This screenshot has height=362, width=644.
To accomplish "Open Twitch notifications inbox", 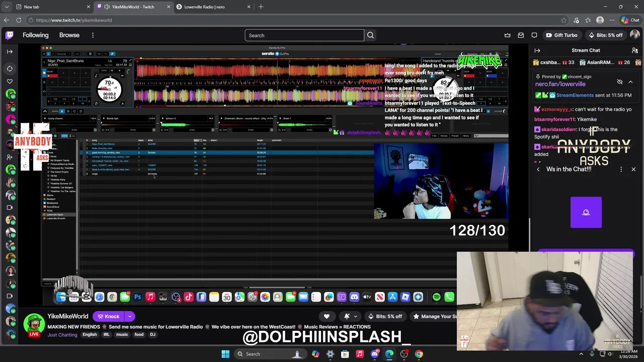I will tap(521, 35).
